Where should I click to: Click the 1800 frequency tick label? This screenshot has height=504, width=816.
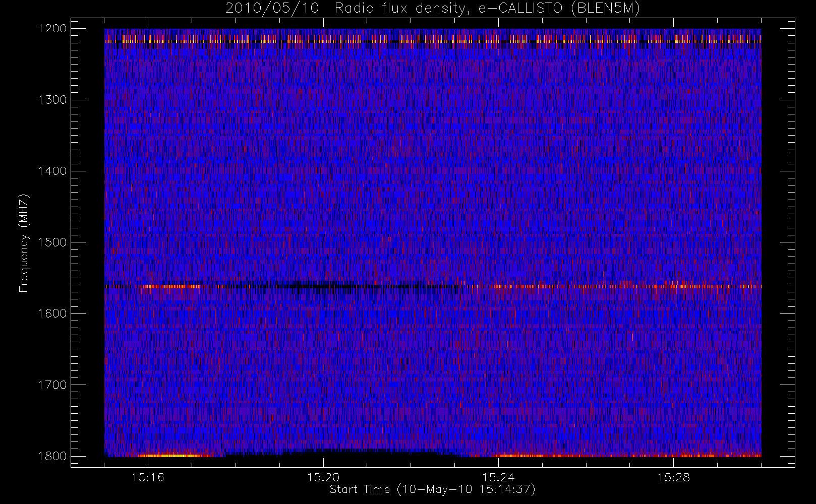coord(52,456)
